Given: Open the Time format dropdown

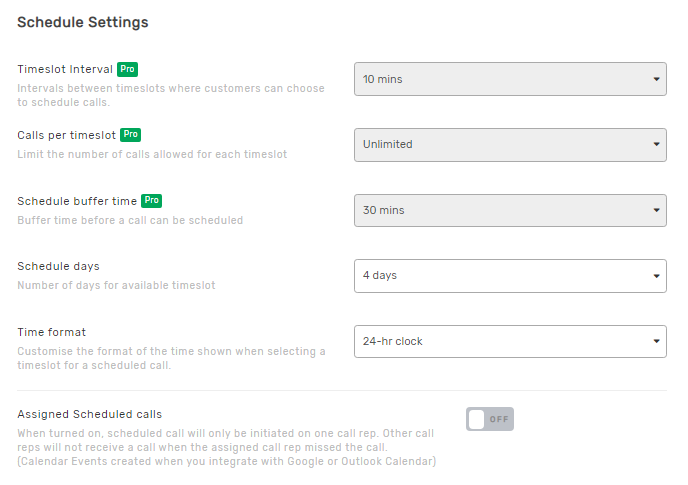Looking at the screenshot, I should click(x=510, y=341).
